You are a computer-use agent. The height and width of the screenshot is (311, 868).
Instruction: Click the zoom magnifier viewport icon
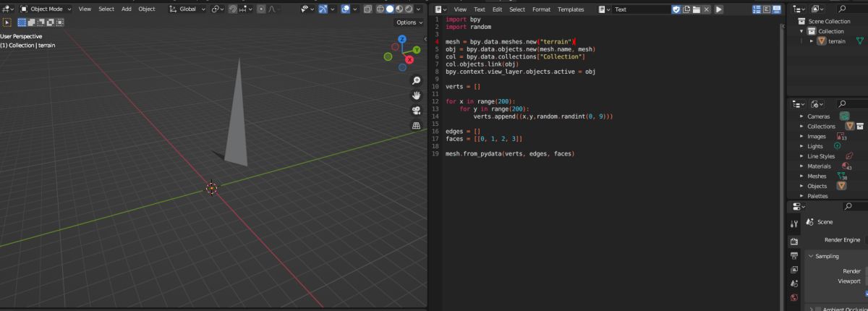point(417,80)
